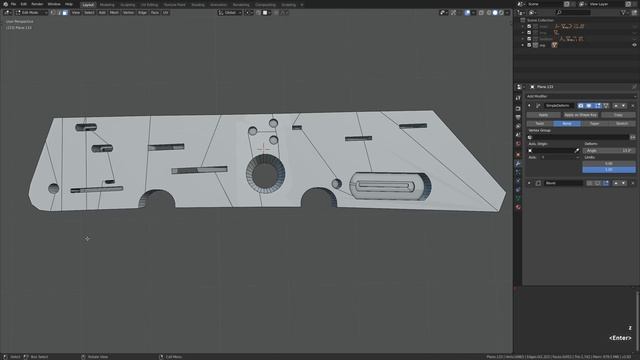This screenshot has height=360, width=640.
Task: Open the viewport editor type dropdown
Action: [x=8, y=13]
